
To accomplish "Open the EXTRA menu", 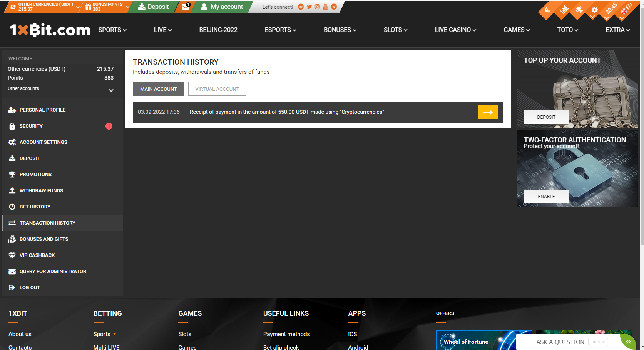I will [x=618, y=30].
